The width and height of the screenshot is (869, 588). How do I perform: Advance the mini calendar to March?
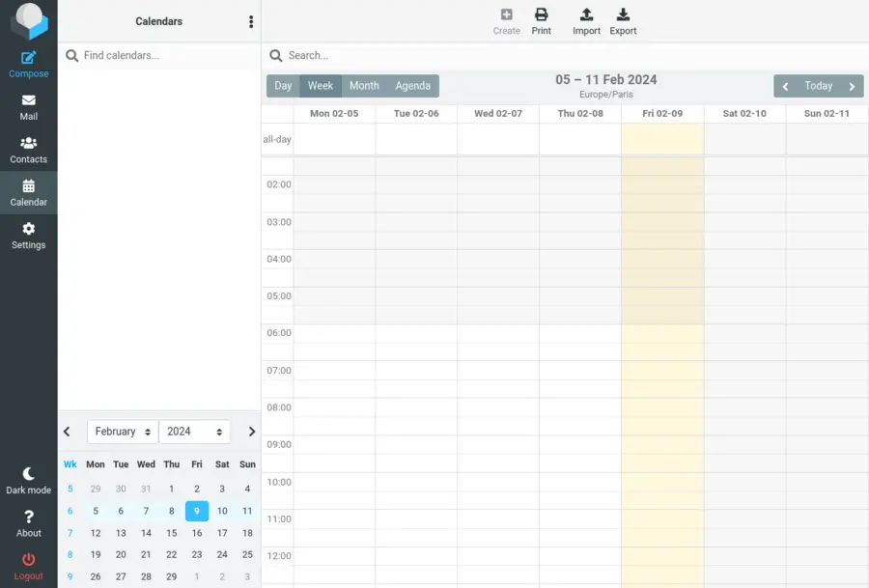pos(251,432)
